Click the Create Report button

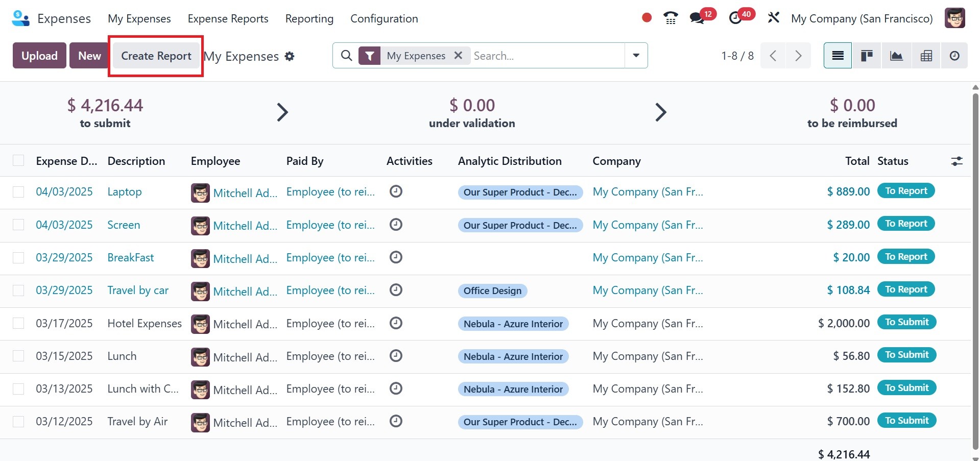click(156, 56)
